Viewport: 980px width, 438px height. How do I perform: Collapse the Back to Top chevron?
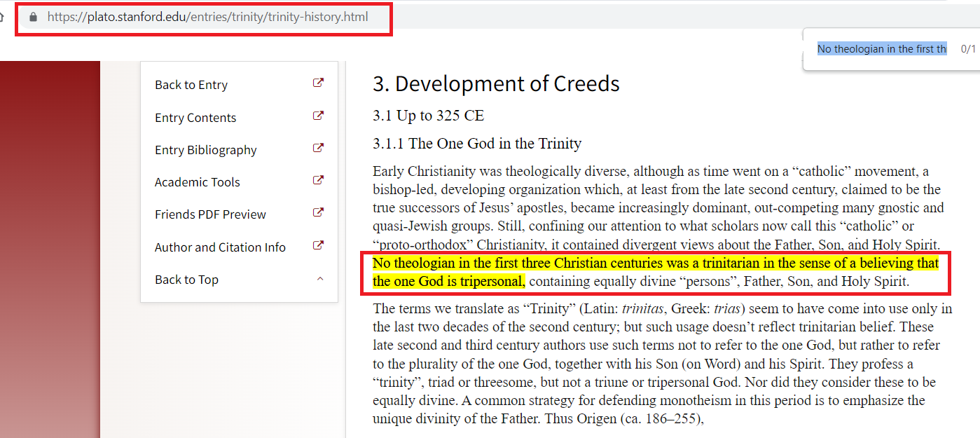[x=320, y=278]
